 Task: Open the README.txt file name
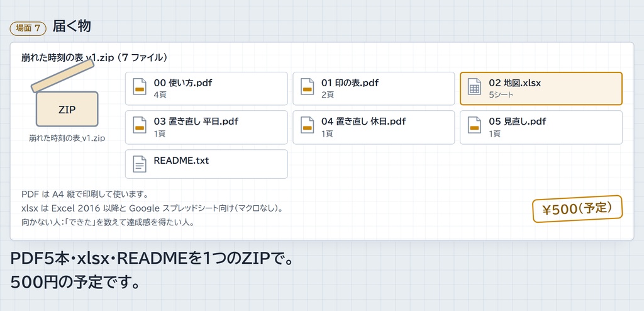click(181, 160)
